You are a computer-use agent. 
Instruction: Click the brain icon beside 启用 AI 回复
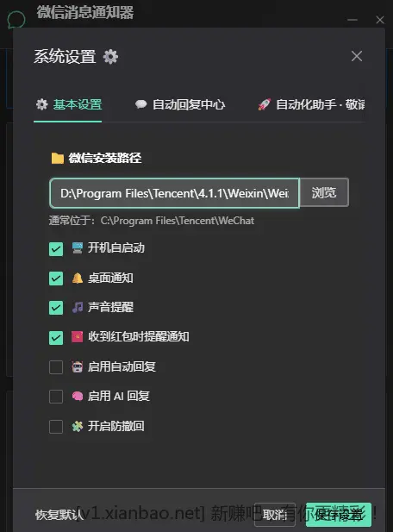pyautogui.click(x=78, y=396)
